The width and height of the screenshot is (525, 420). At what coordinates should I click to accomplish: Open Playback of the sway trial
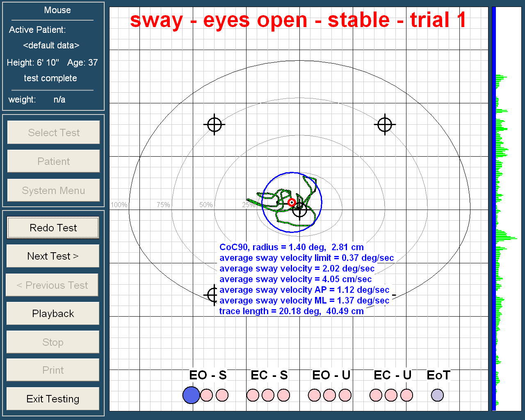tap(53, 314)
